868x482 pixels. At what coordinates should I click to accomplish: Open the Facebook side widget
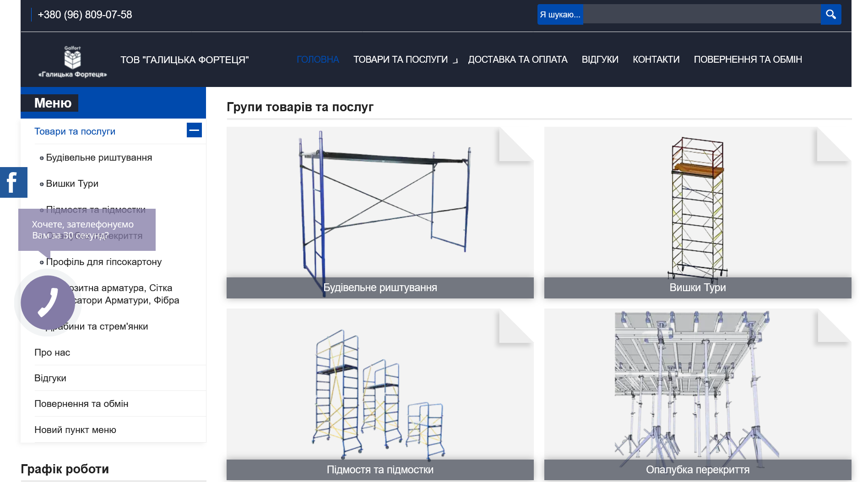pyautogui.click(x=13, y=182)
